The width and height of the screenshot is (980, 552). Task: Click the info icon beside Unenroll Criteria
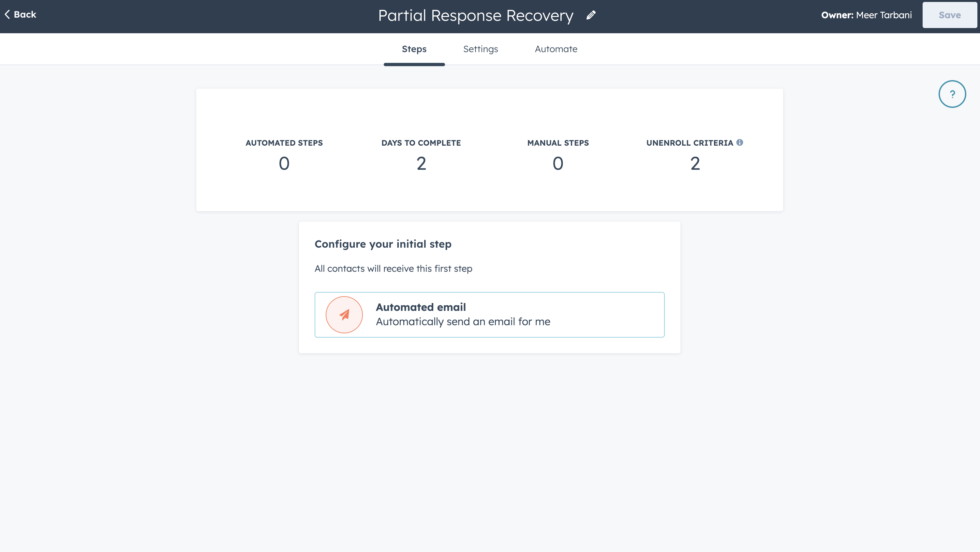[x=740, y=142]
